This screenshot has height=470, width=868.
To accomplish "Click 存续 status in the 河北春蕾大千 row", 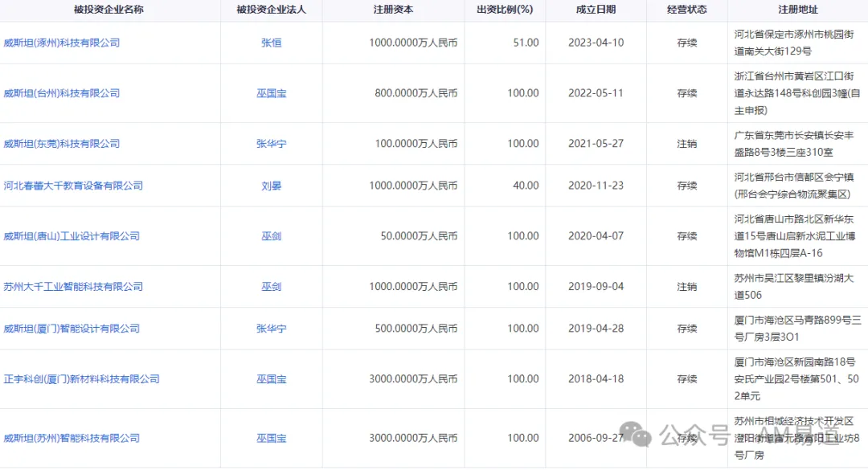I will tap(687, 186).
